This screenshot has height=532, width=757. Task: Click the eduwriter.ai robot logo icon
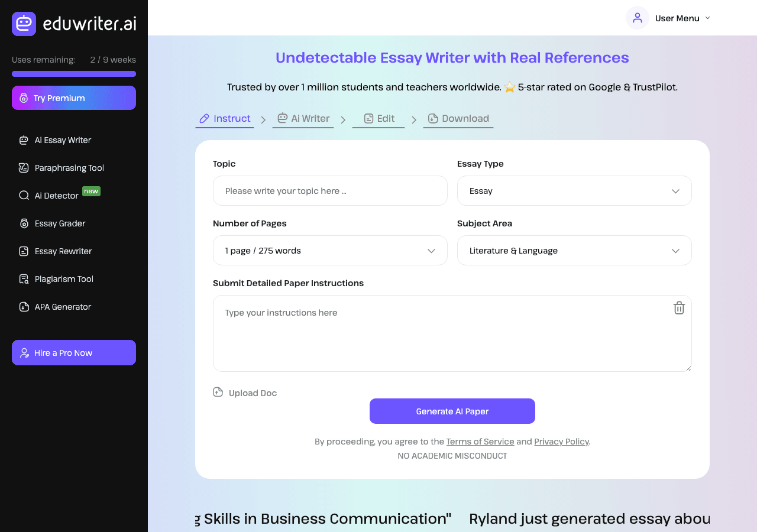(24, 24)
